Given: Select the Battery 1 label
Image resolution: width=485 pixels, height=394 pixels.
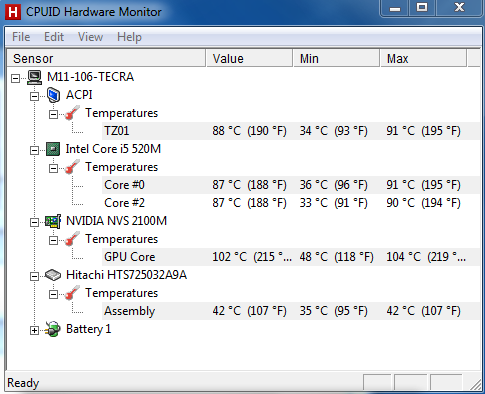Looking at the screenshot, I should [88, 329].
